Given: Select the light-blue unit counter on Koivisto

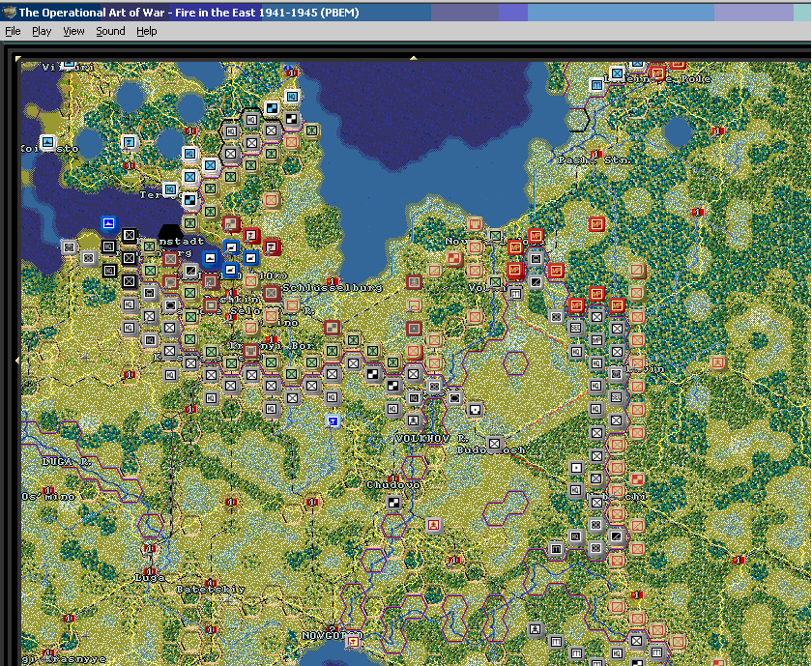Looking at the screenshot, I should (48, 141).
